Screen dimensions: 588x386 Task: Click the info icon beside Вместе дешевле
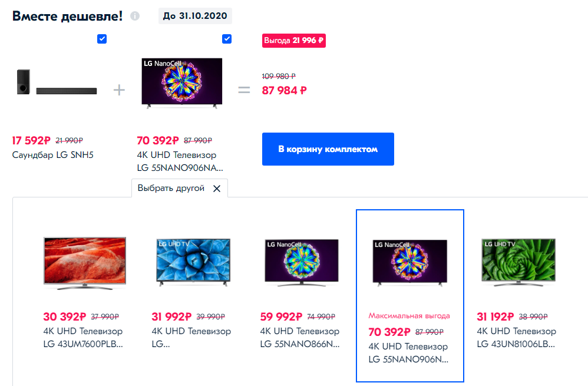(x=135, y=16)
